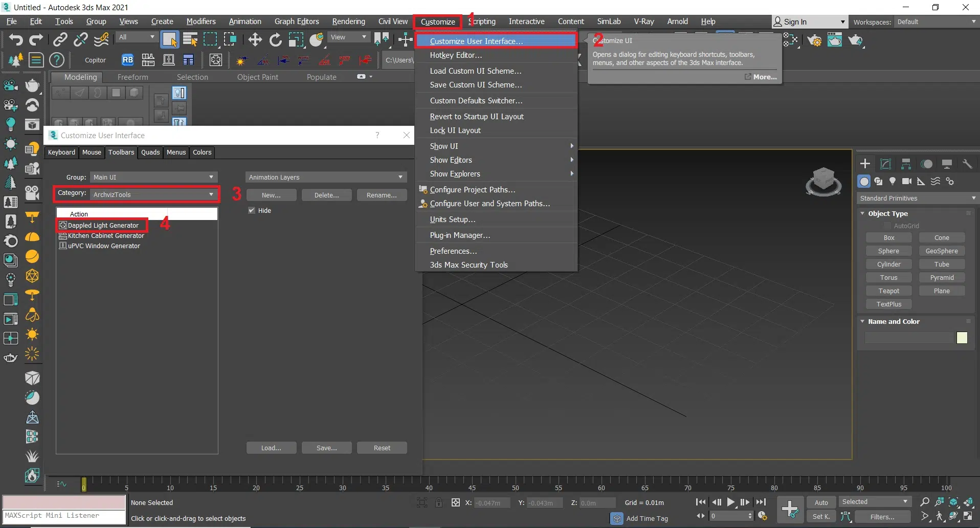Select the Rotate tool icon
This screenshot has width=980, height=528.
click(276, 39)
